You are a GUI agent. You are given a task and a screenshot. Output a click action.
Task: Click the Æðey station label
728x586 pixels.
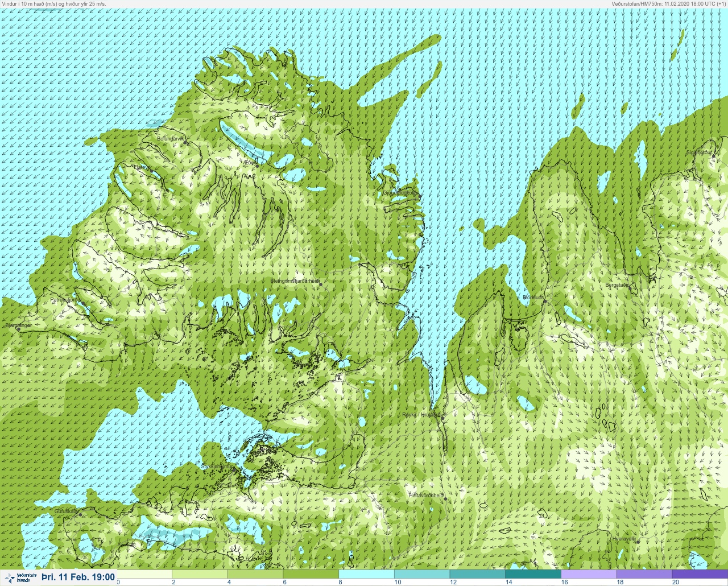(x=249, y=163)
